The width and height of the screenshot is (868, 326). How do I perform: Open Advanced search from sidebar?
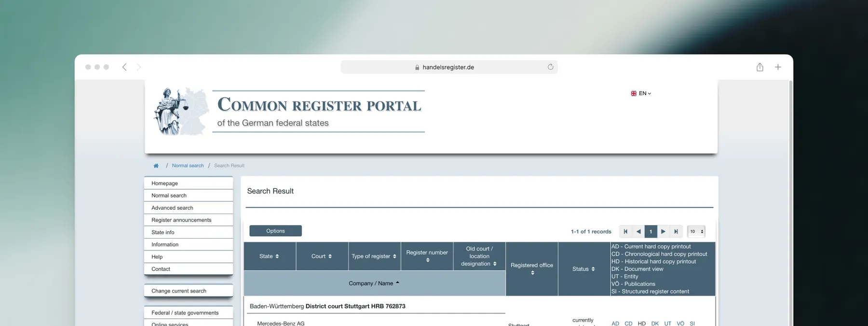coord(189,208)
